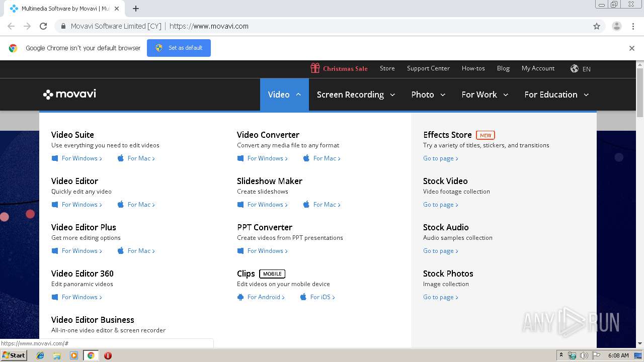Screen dimensions: 644x362
Task: Click the Android icon for Clips
Action: tap(240, 297)
